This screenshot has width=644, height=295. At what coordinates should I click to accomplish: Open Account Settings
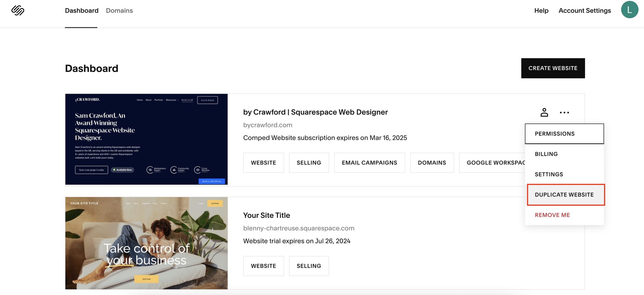click(x=584, y=11)
